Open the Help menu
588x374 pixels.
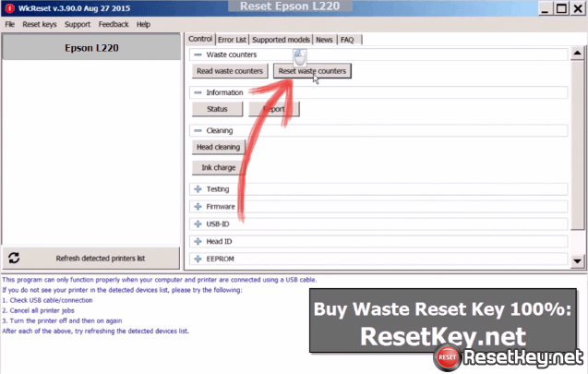pyautogui.click(x=143, y=24)
